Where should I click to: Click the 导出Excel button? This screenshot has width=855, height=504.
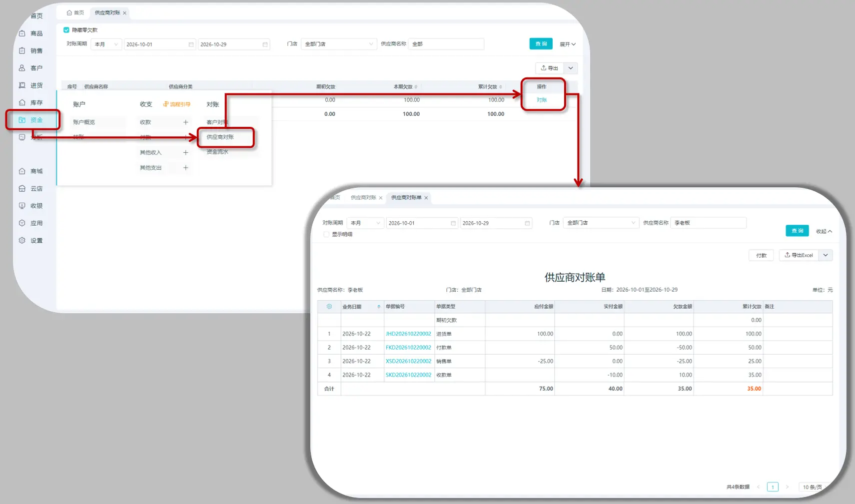pyautogui.click(x=799, y=255)
